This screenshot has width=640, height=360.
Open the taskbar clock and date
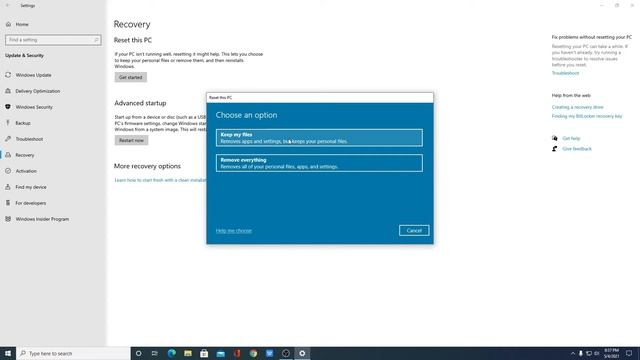click(611, 353)
